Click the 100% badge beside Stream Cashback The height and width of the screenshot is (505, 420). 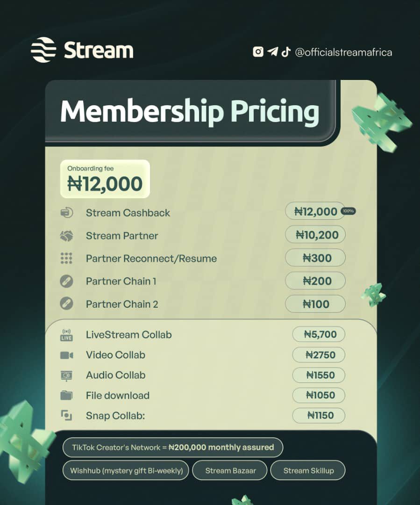pos(349,211)
